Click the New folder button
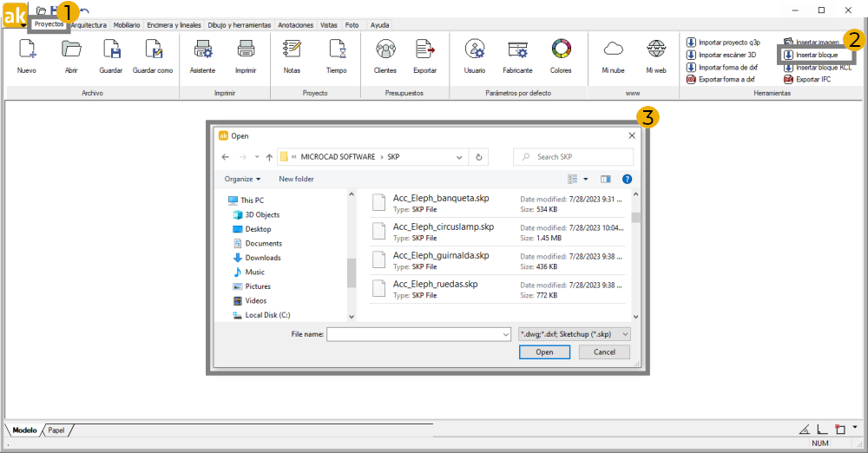The image size is (868, 453). [x=296, y=179]
